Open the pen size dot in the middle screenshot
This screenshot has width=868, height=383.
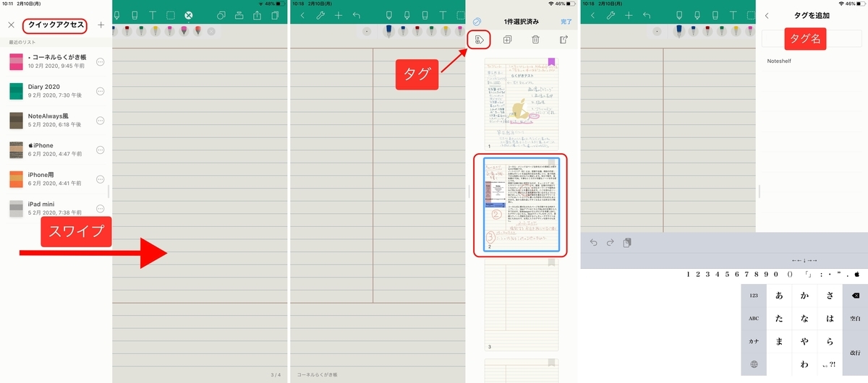tap(367, 31)
